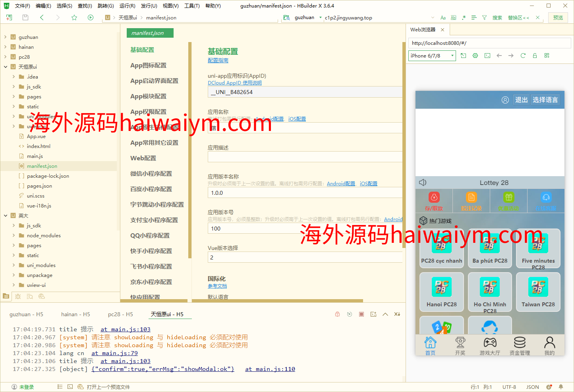Open the iPhone 6/7/8 device dropdown

[432, 56]
